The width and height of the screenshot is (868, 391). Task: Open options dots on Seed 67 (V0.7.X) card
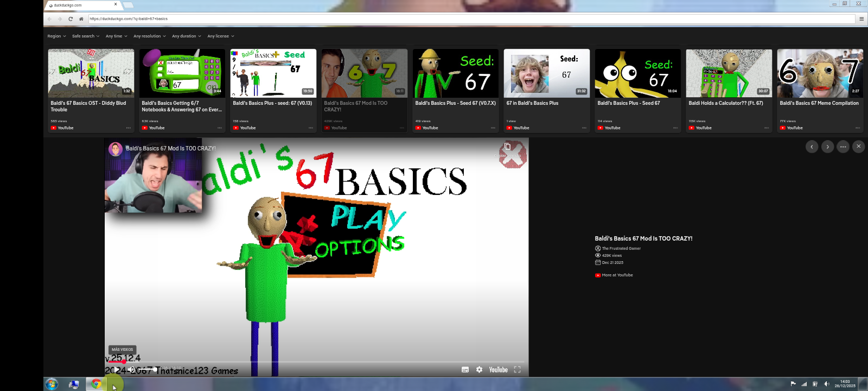493,128
